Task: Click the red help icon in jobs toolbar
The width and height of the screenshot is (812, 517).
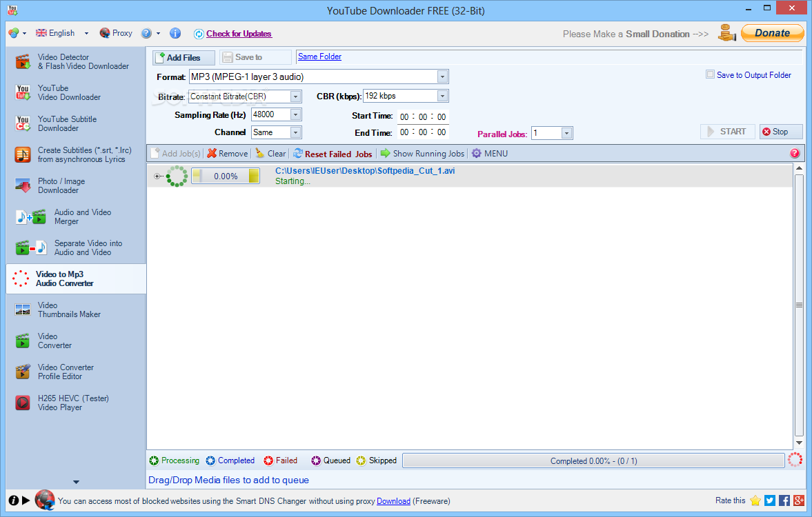Action: (794, 153)
